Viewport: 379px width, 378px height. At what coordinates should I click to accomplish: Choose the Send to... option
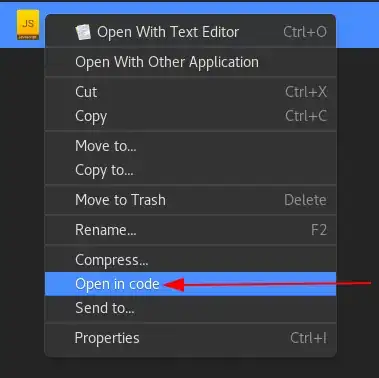[190, 308]
